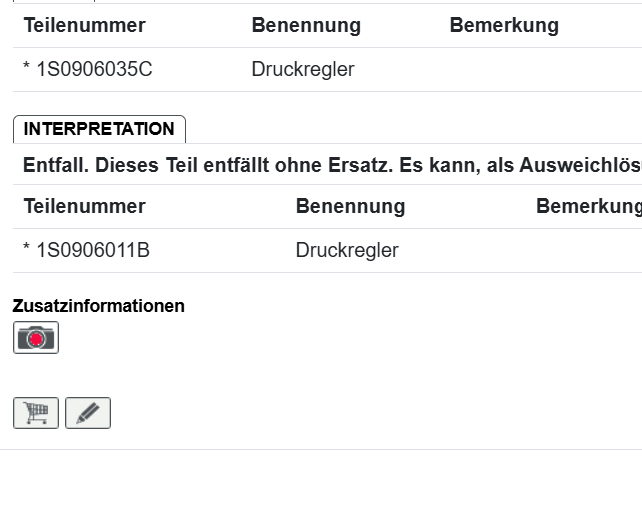Click Bemerkung header in the INTERPRETATION table
The width and height of the screenshot is (642, 525).
588,207
